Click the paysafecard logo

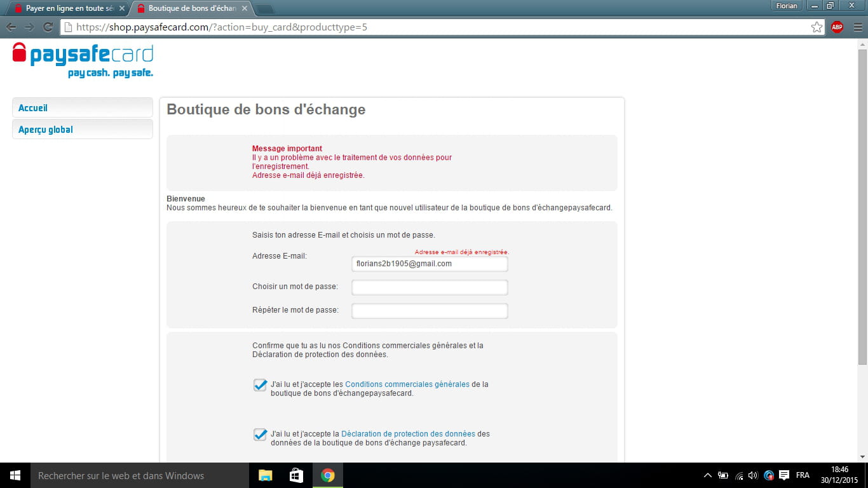click(x=83, y=60)
